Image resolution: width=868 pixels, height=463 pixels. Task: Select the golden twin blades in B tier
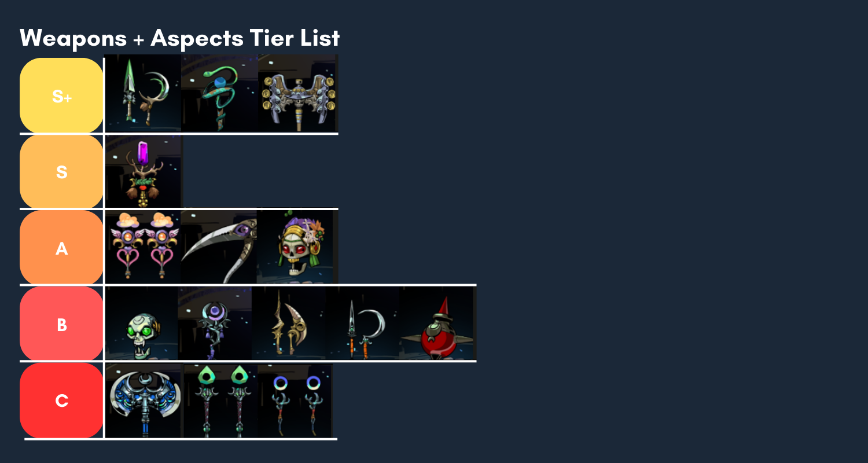(x=288, y=323)
